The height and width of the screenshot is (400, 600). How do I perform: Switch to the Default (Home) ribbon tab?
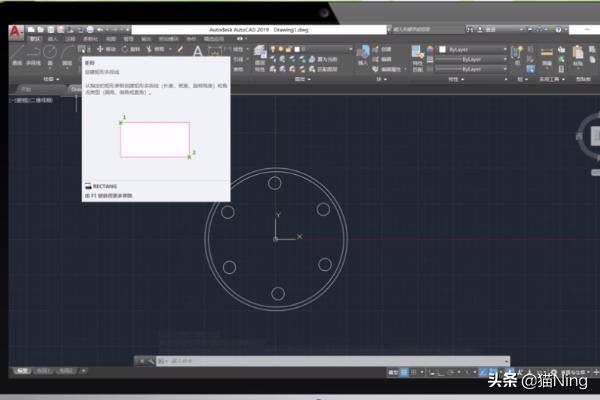point(35,39)
